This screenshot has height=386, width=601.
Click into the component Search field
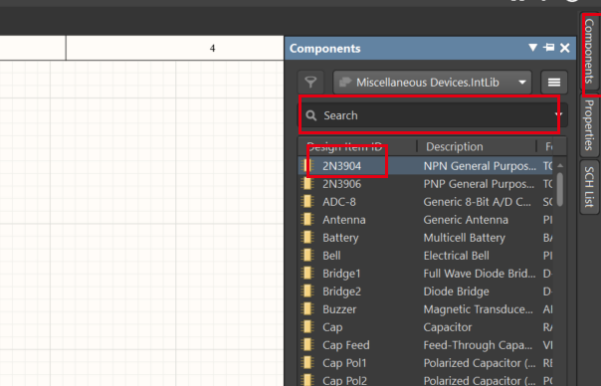point(432,115)
